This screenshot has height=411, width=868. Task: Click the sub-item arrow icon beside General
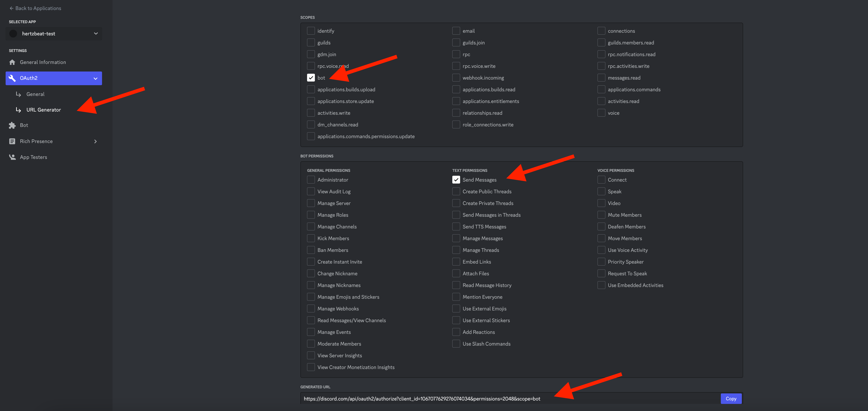(19, 94)
